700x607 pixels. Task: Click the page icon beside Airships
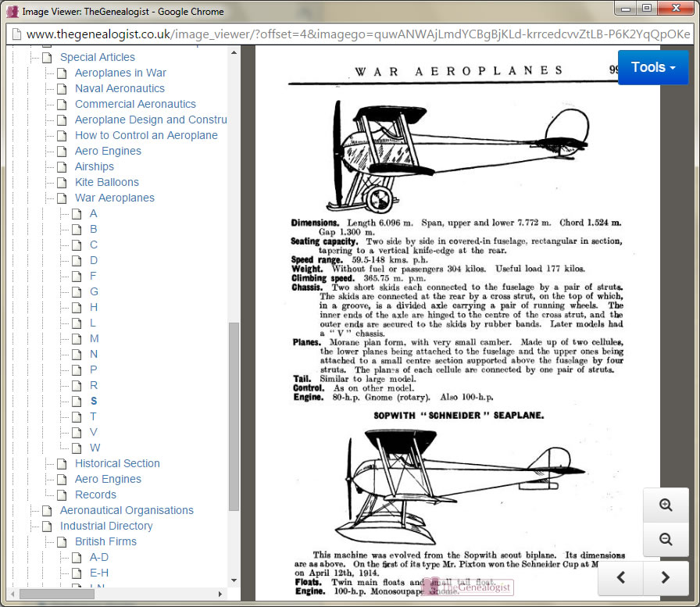tap(62, 167)
